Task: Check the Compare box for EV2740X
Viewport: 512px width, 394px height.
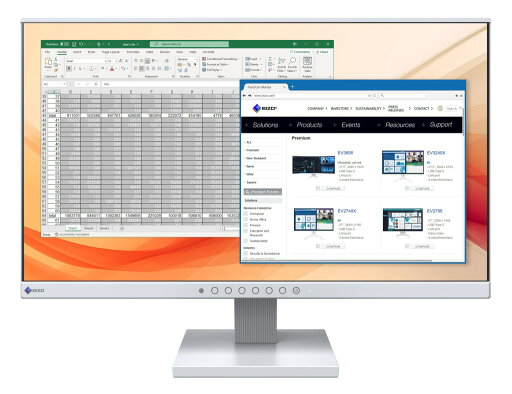Action: pos(318,246)
